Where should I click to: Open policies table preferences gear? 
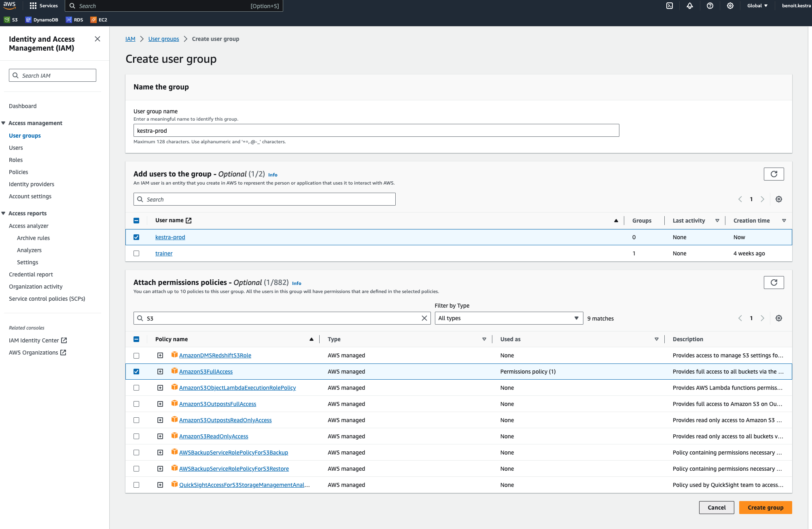[779, 318]
